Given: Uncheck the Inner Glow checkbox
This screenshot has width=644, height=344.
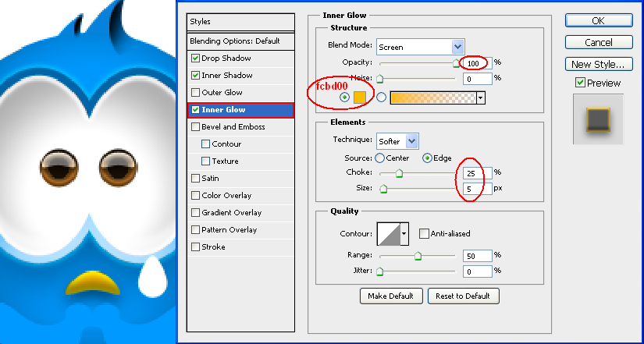Looking at the screenshot, I should pyautogui.click(x=195, y=110).
